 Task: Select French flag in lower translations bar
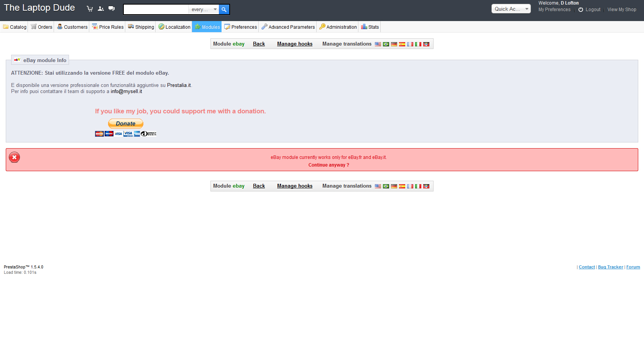click(x=410, y=186)
